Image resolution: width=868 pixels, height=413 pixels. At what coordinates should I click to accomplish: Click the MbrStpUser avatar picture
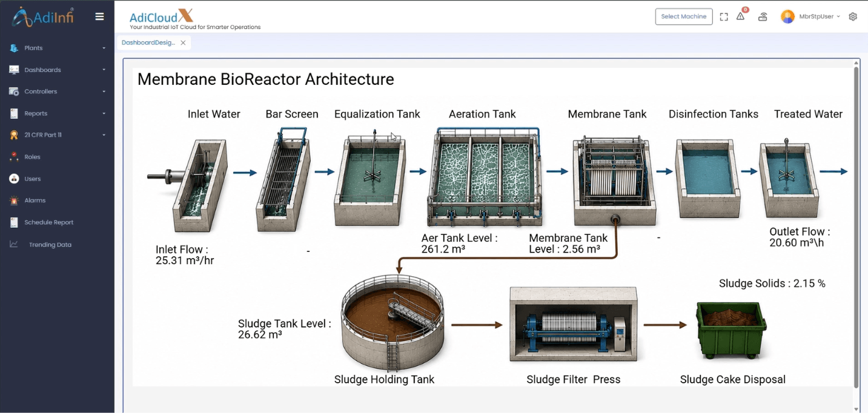pyautogui.click(x=787, y=16)
